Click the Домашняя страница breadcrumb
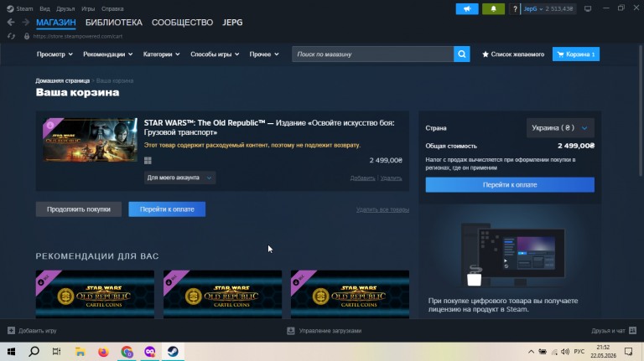This screenshot has height=361, width=644. pos(62,80)
